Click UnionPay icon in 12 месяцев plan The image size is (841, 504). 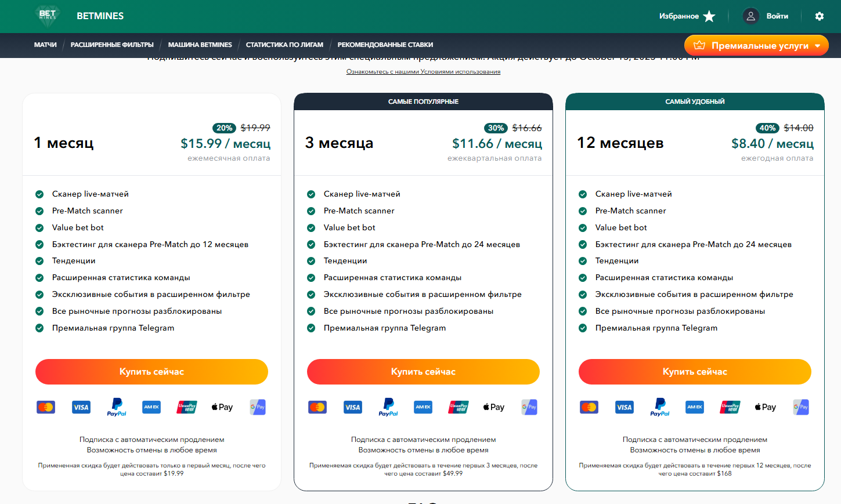click(x=730, y=407)
